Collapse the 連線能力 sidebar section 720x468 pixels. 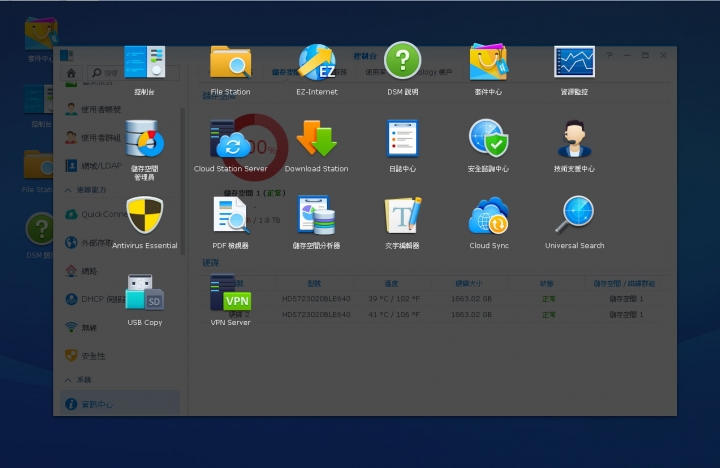(x=68, y=190)
